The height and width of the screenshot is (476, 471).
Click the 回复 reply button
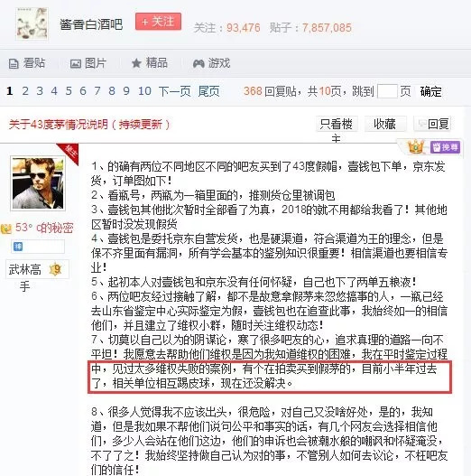point(432,124)
